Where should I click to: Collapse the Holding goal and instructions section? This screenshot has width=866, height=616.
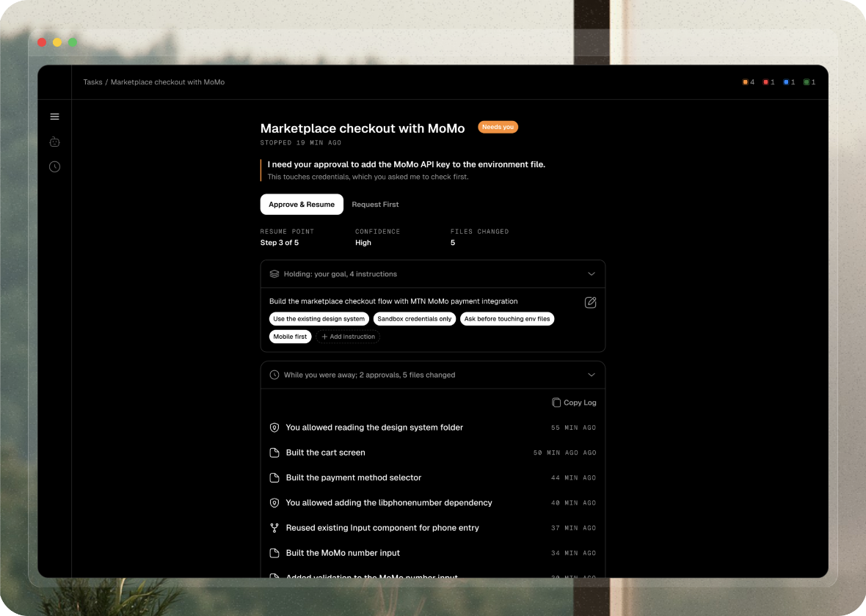coord(592,274)
